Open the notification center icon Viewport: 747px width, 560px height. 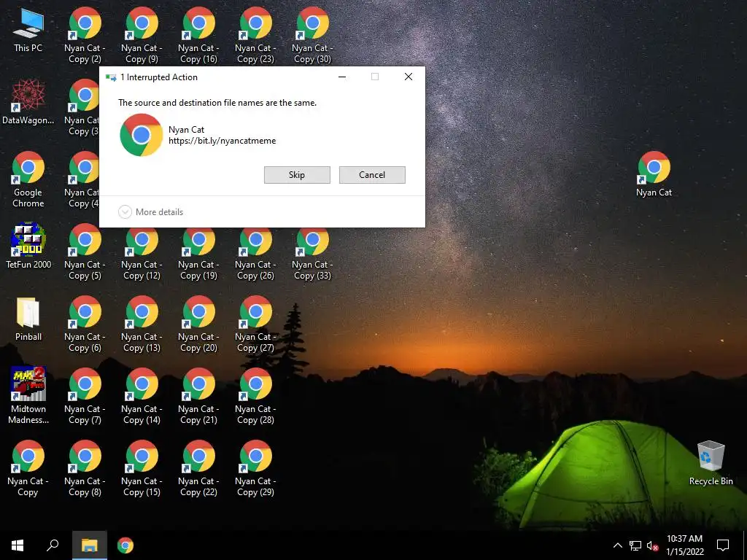[723, 545]
